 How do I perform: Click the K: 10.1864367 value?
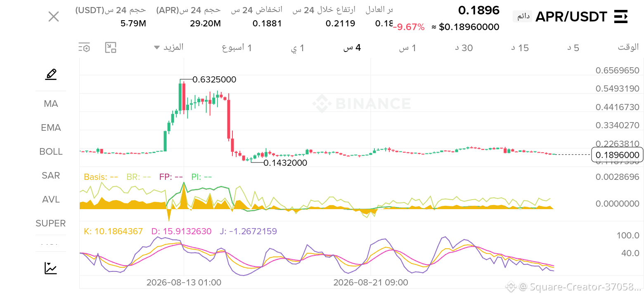coord(113,231)
